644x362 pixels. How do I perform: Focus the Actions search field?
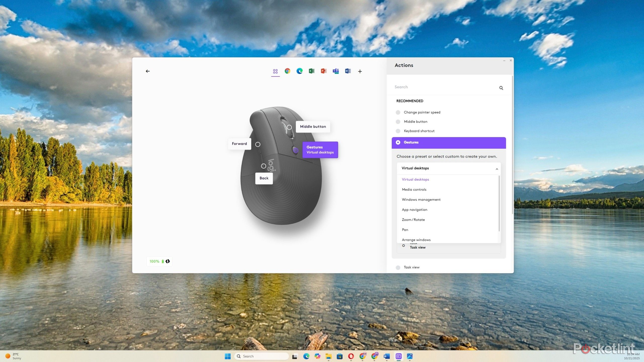445,87
